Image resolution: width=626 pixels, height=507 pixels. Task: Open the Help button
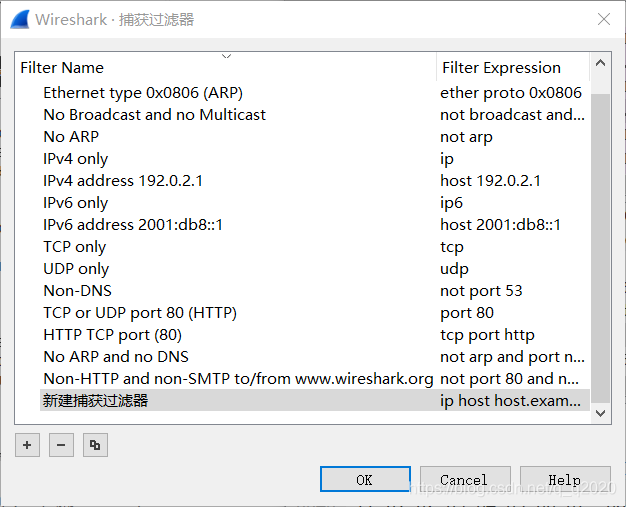(x=565, y=479)
